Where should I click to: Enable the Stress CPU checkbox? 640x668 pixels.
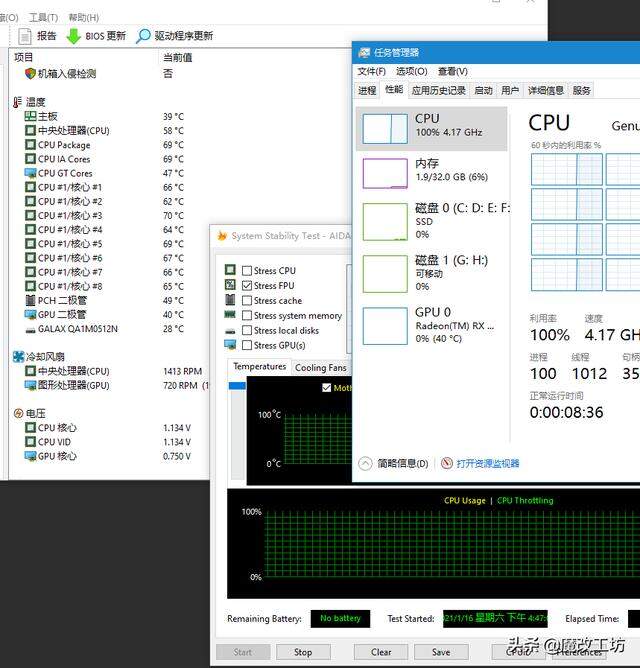click(x=246, y=271)
